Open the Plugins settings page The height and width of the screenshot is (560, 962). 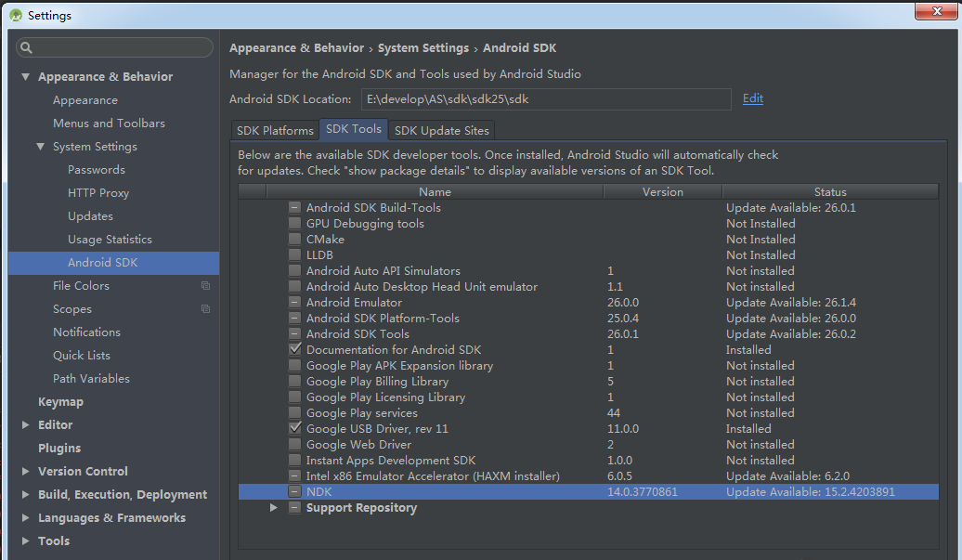59,449
